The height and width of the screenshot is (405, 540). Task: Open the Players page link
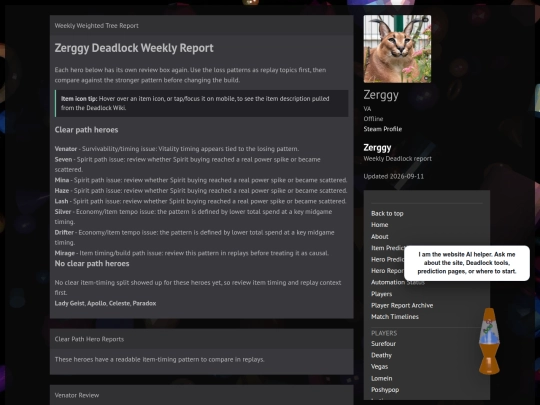pos(382,294)
